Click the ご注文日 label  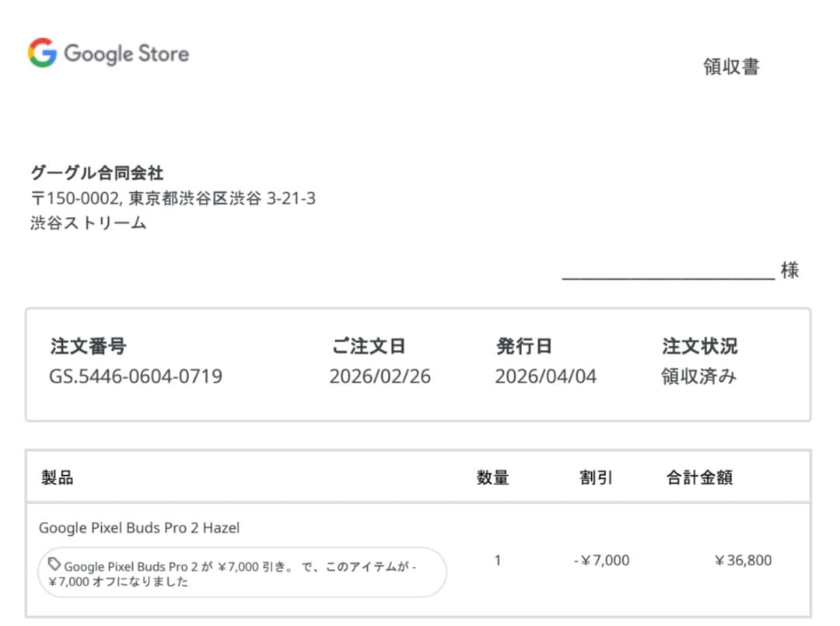click(x=369, y=346)
